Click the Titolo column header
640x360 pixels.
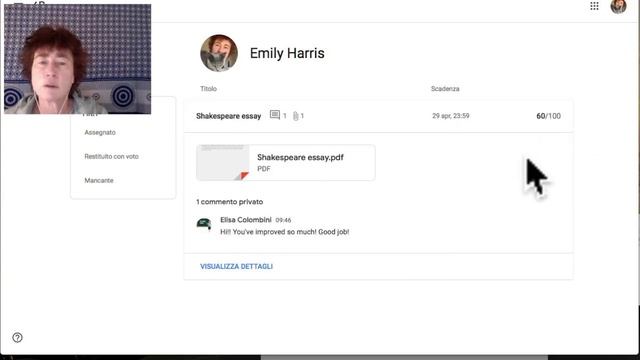(x=209, y=89)
